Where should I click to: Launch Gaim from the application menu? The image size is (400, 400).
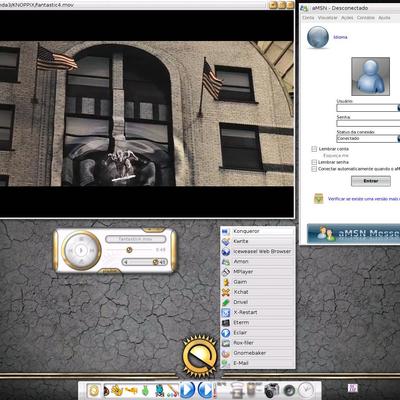point(258,282)
